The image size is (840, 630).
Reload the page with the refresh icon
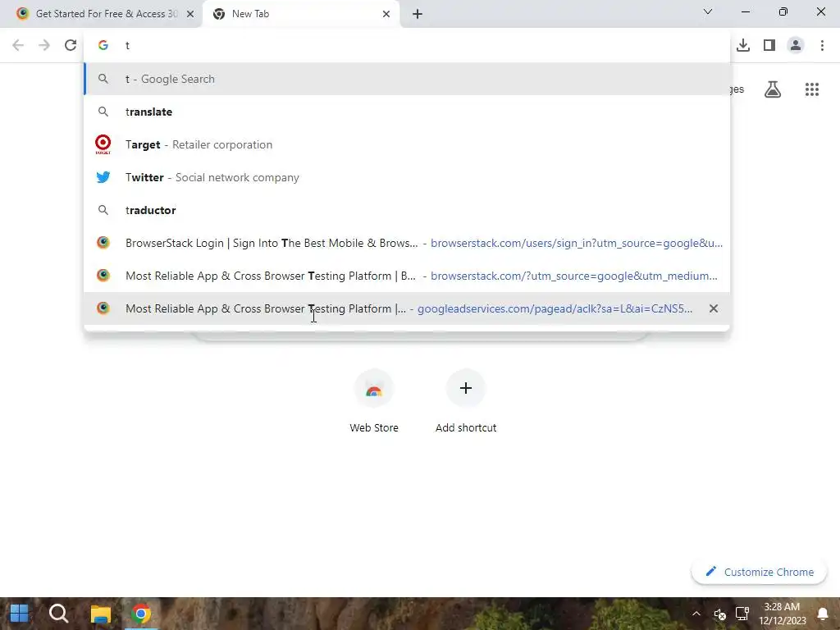(x=71, y=45)
